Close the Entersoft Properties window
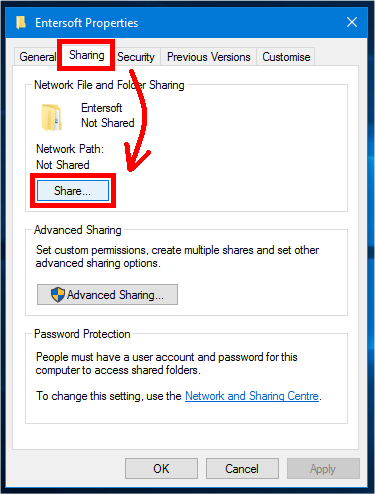The height and width of the screenshot is (494, 375). (x=352, y=23)
